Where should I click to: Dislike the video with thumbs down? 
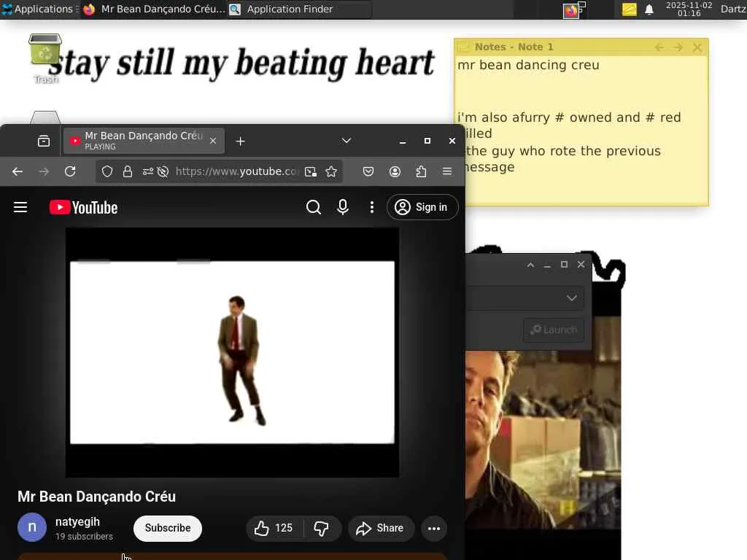(322, 528)
